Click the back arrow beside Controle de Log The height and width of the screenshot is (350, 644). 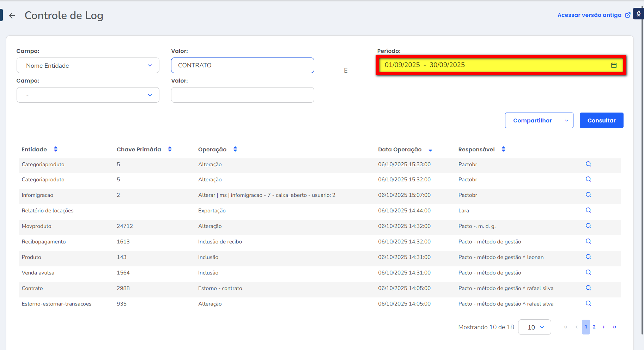point(12,16)
